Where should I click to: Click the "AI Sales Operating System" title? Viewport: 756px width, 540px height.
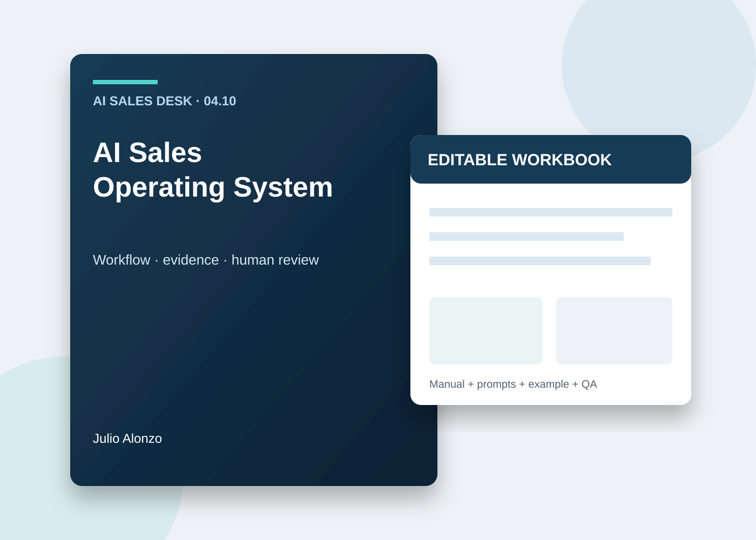pos(213,170)
